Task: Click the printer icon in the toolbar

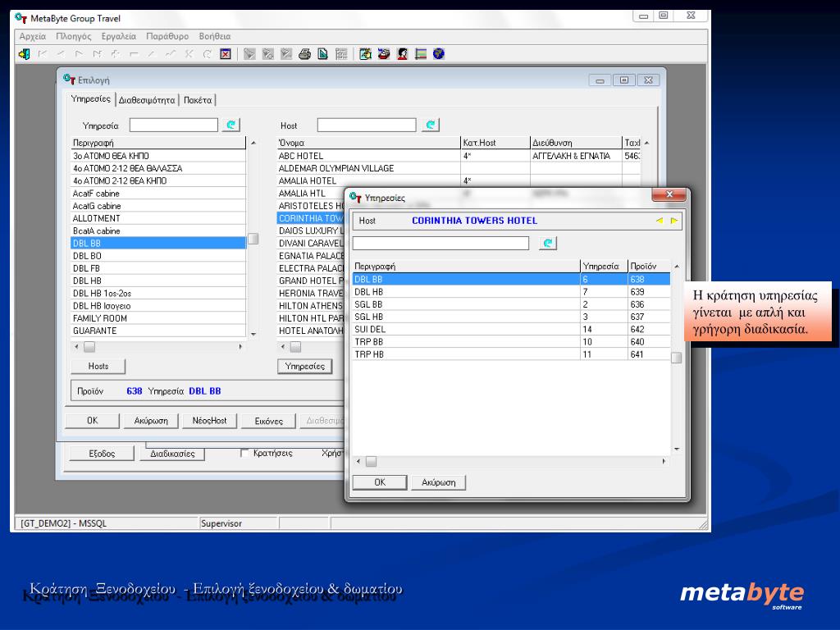Action: point(305,53)
